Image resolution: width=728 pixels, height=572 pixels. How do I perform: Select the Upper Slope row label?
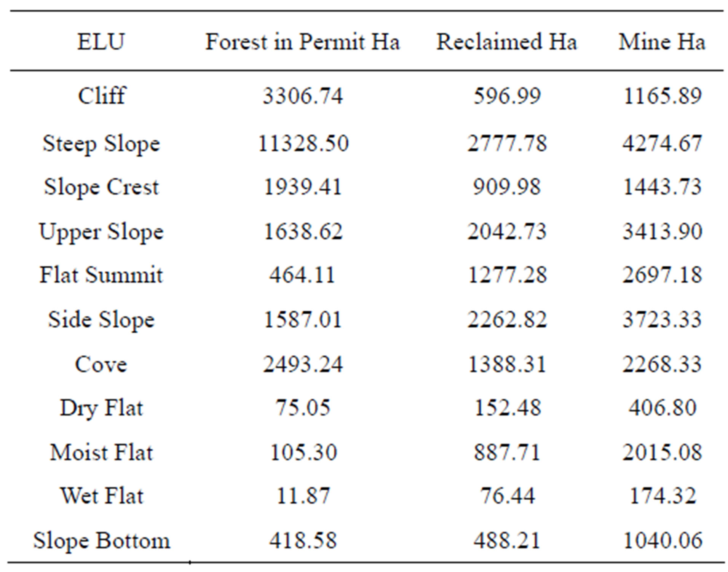(x=101, y=232)
